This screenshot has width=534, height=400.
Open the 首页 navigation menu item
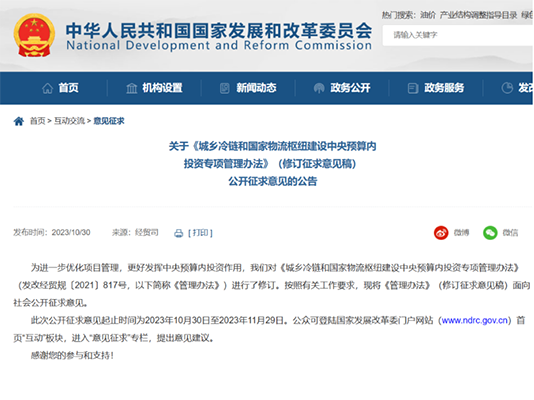(x=68, y=88)
